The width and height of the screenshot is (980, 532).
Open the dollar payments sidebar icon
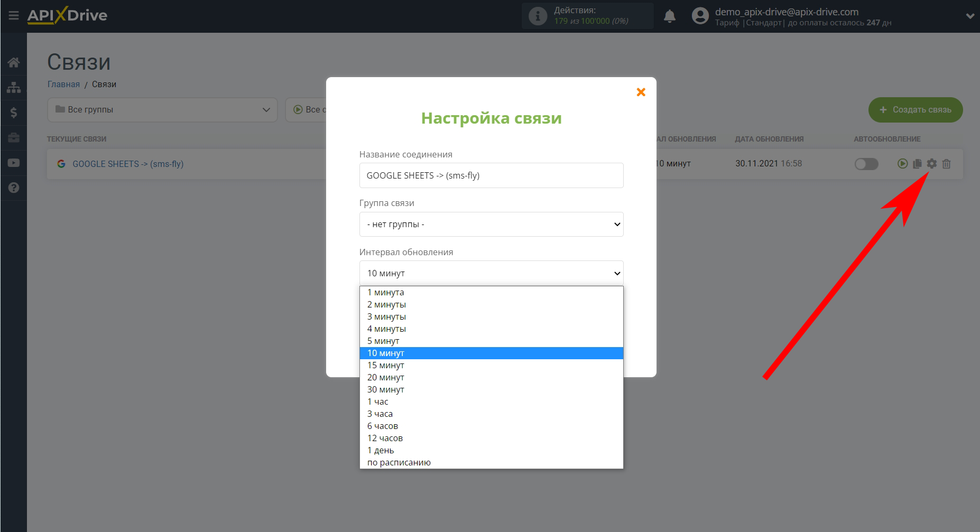[x=14, y=113]
